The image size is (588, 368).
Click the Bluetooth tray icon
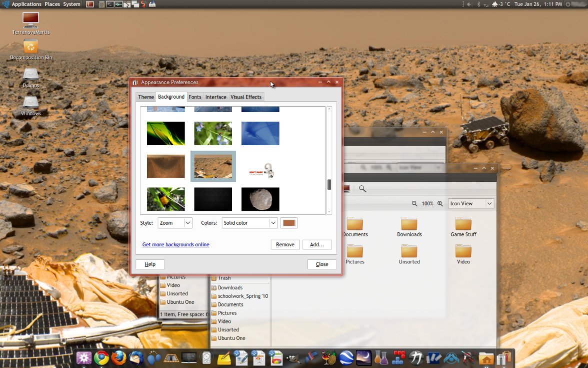tap(478, 4)
